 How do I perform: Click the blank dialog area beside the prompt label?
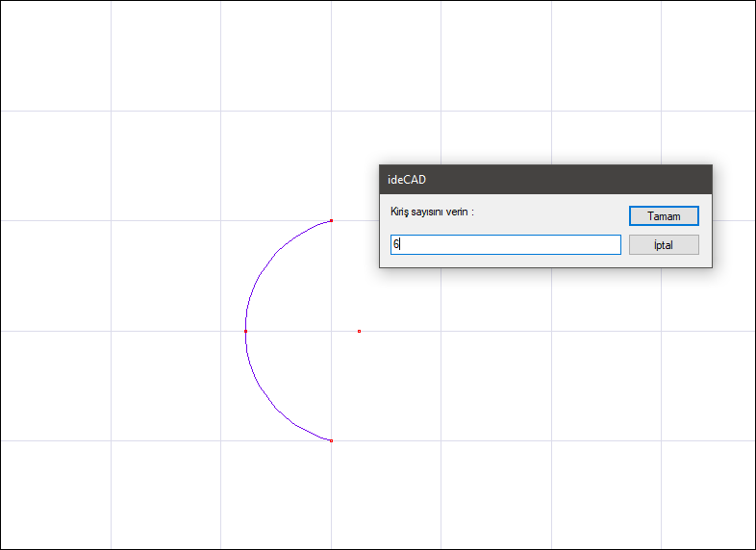point(549,212)
